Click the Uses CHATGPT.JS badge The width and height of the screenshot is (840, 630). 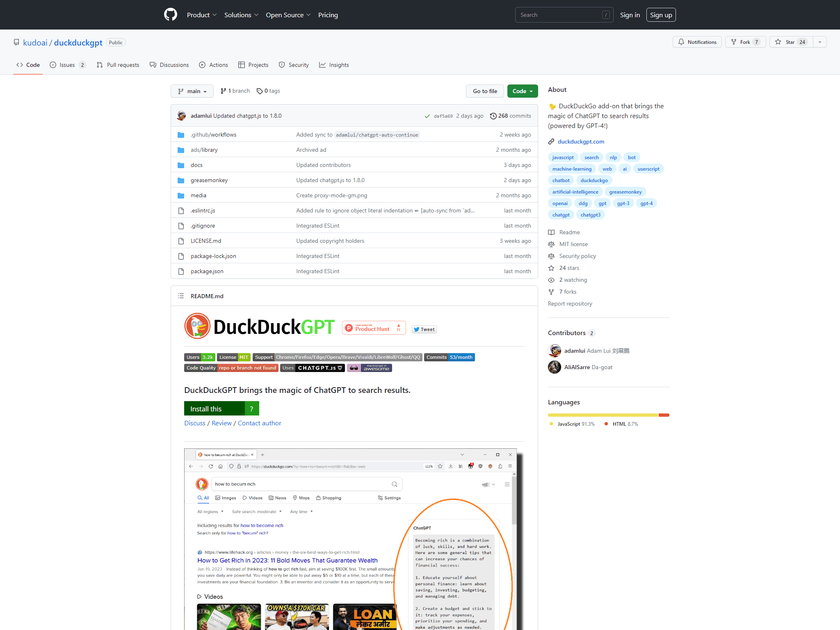[313, 368]
